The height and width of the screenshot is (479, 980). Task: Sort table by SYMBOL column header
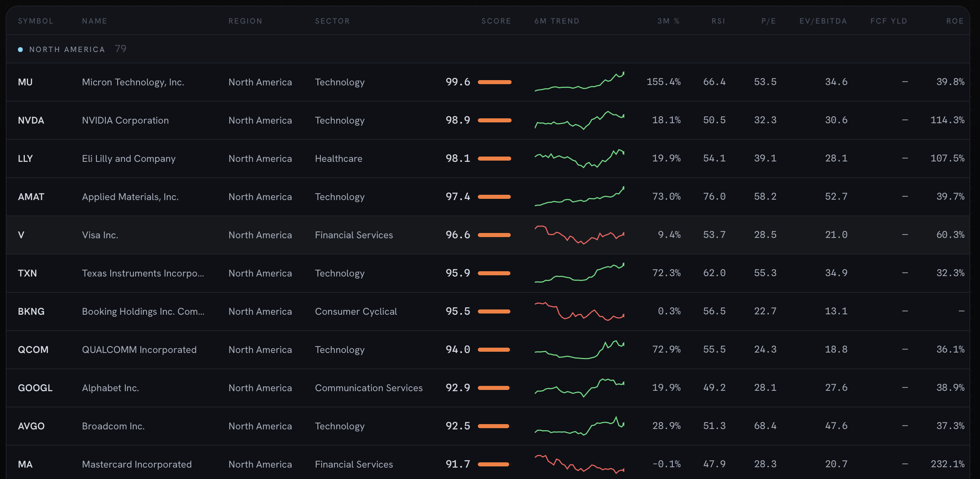coord(35,21)
